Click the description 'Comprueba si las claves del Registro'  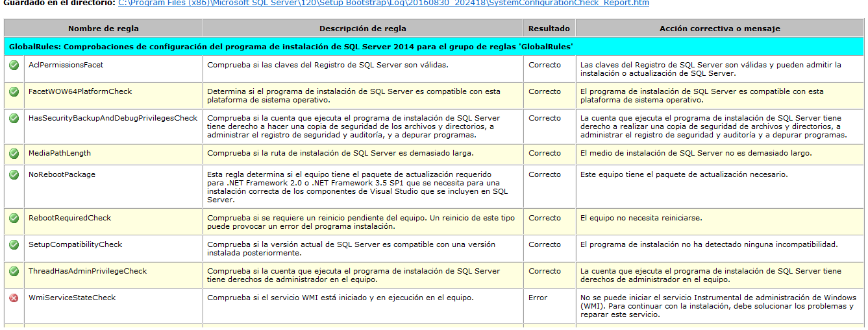click(328, 65)
